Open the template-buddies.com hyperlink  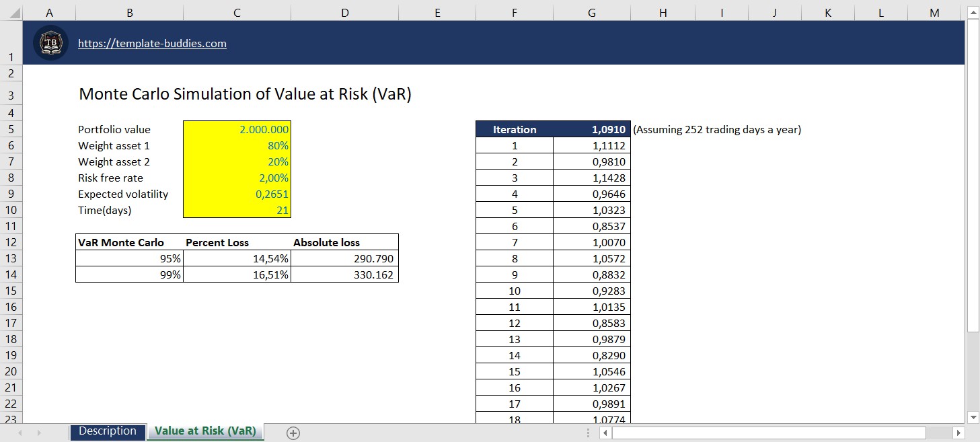click(x=152, y=44)
